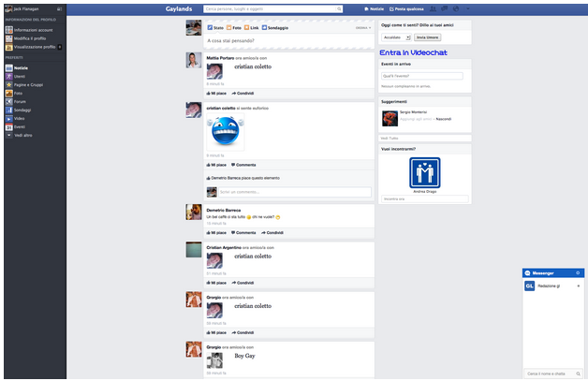Image resolution: width=588 pixels, height=381 pixels.
Task: Click Condividi on Cristian Argentino's post
Action: pyautogui.click(x=243, y=283)
